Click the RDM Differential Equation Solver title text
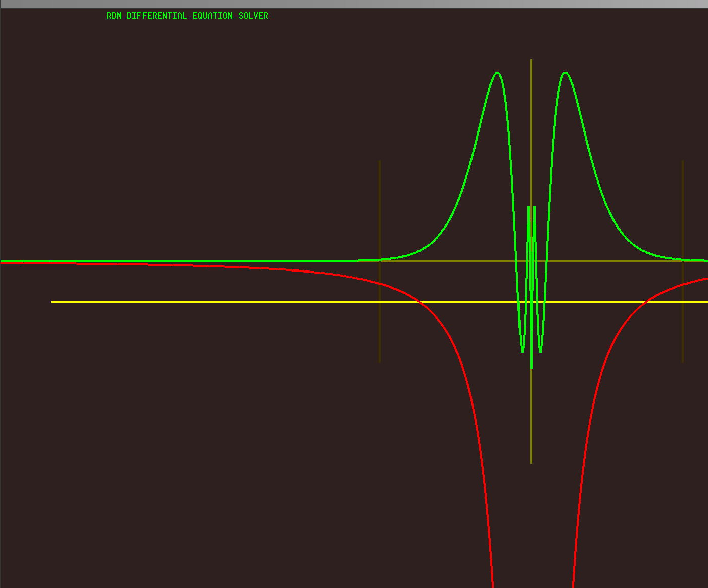708x588 pixels. (187, 16)
